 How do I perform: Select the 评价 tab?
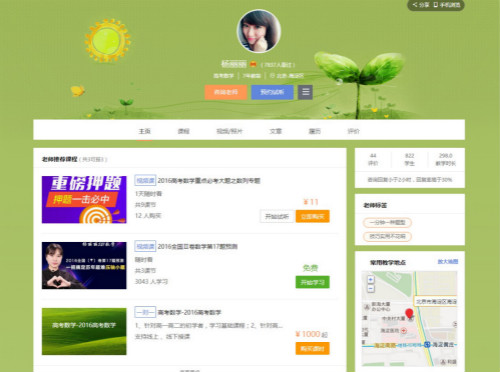click(x=354, y=131)
